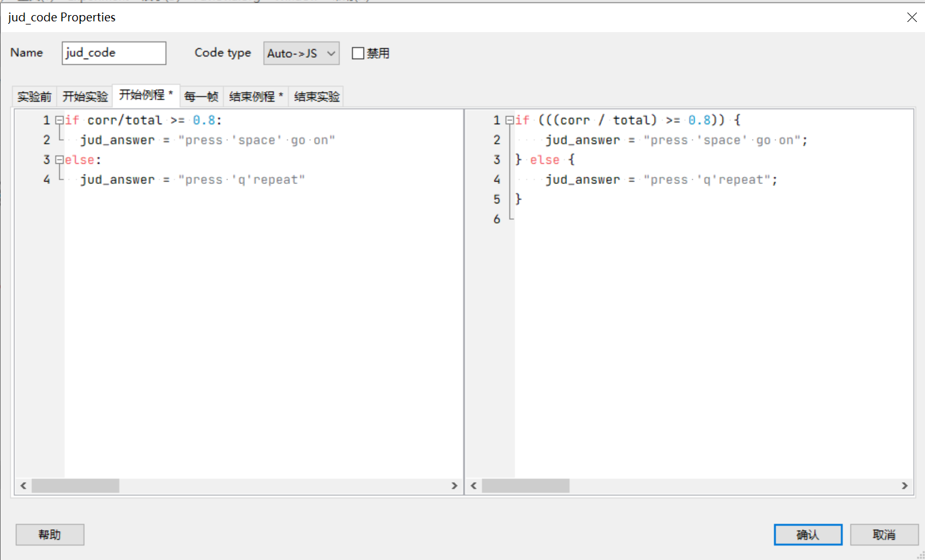This screenshot has height=560, width=925.
Task: Click the 帮助 help button
Action: pos(50,535)
